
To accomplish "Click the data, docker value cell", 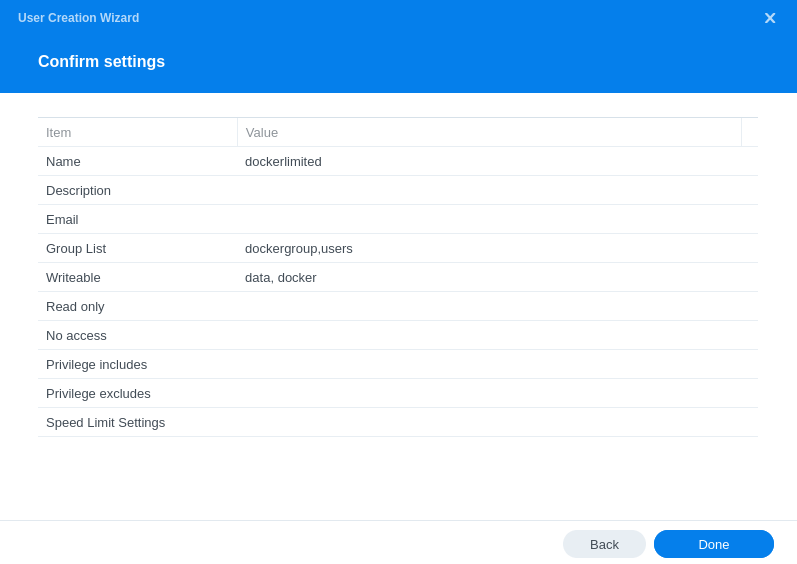I will [281, 277].
